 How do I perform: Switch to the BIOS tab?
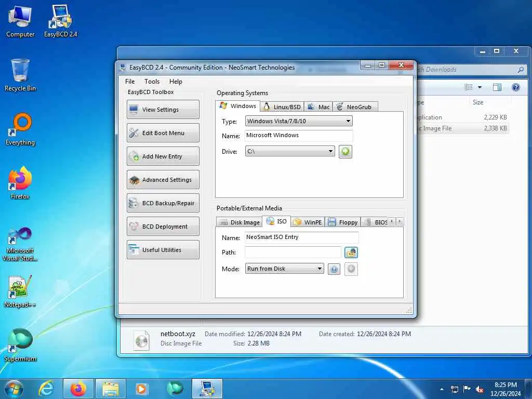[375, 222]
